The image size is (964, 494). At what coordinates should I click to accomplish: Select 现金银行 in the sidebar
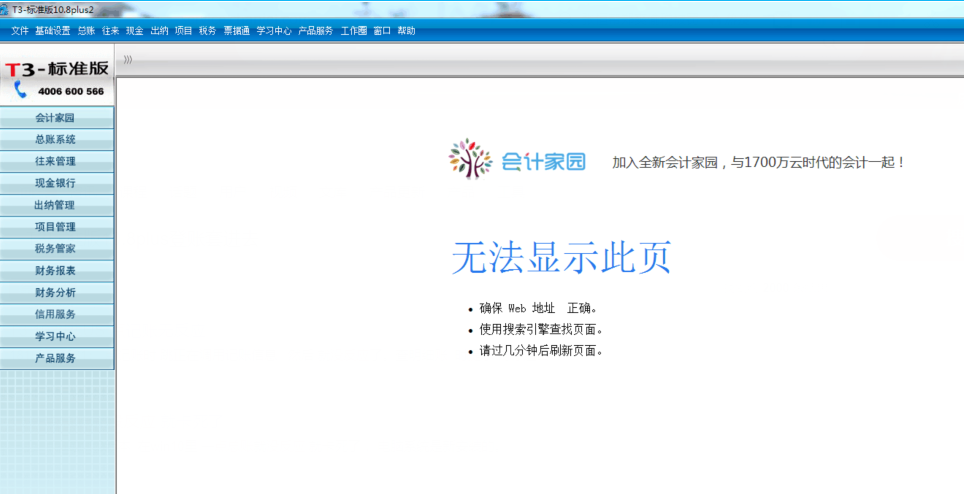pos(57,183)
